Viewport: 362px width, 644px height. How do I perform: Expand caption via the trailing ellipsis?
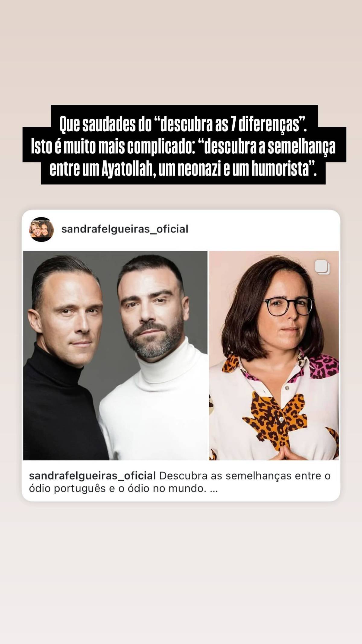(x=213, y=489)
